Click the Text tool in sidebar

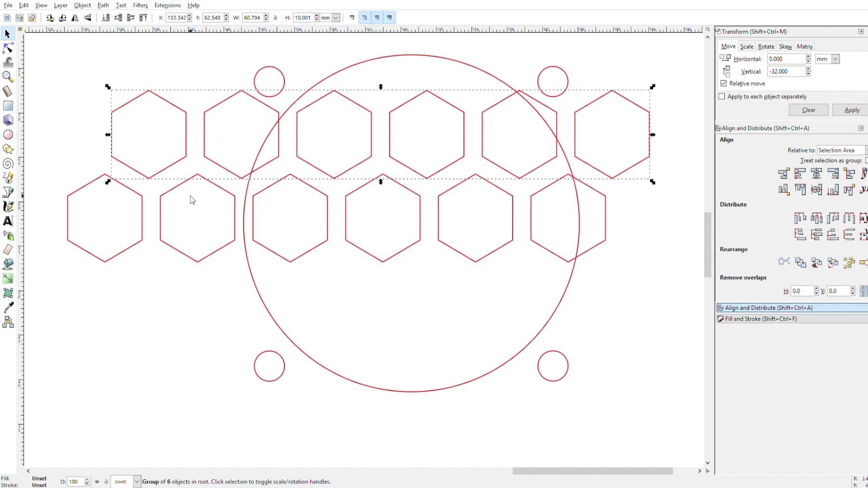8,221
